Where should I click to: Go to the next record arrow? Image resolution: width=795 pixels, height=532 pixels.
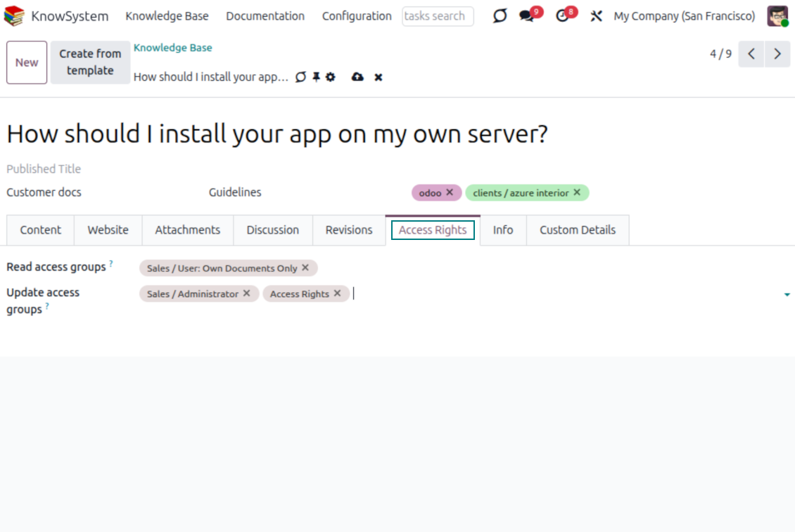(x=777, y=54)
